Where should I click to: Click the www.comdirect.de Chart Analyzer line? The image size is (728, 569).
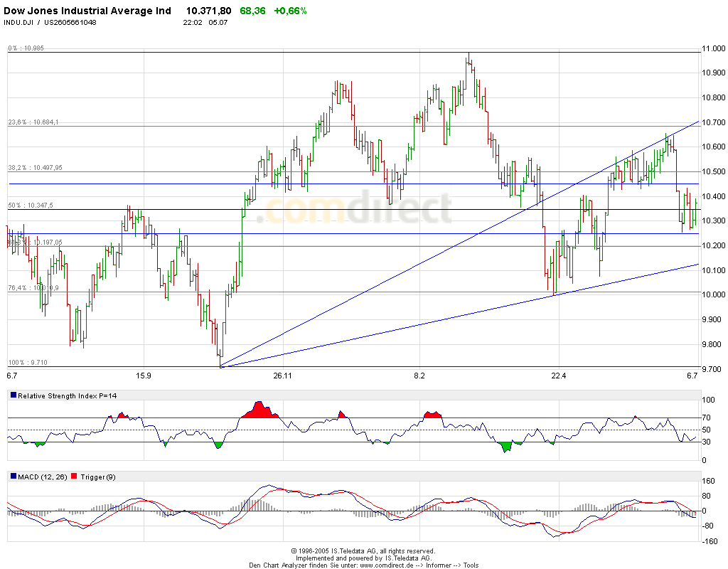tap(363, 565)
